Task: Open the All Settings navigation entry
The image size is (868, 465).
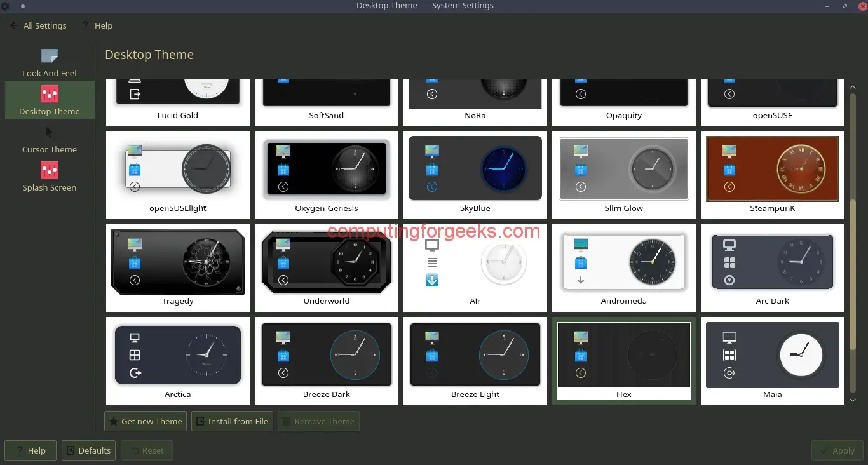Action: [44, 25]
